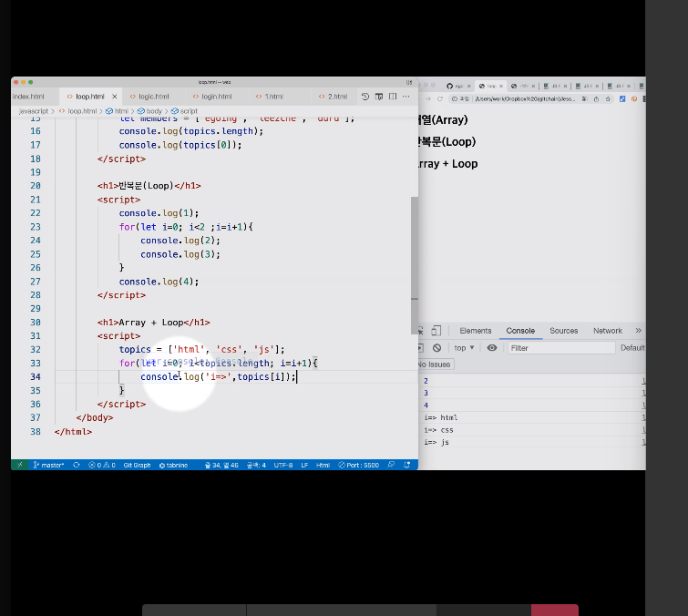The height and width of the screenshot is (616, 688).
Task: Toggle the device toolbar icon in DevTools
Action: point(436,331)
